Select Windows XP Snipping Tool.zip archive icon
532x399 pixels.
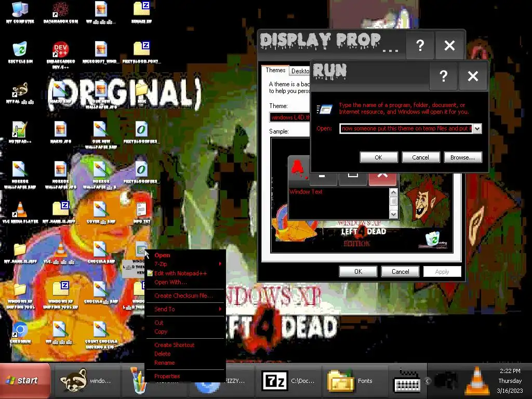coord(61,295)
